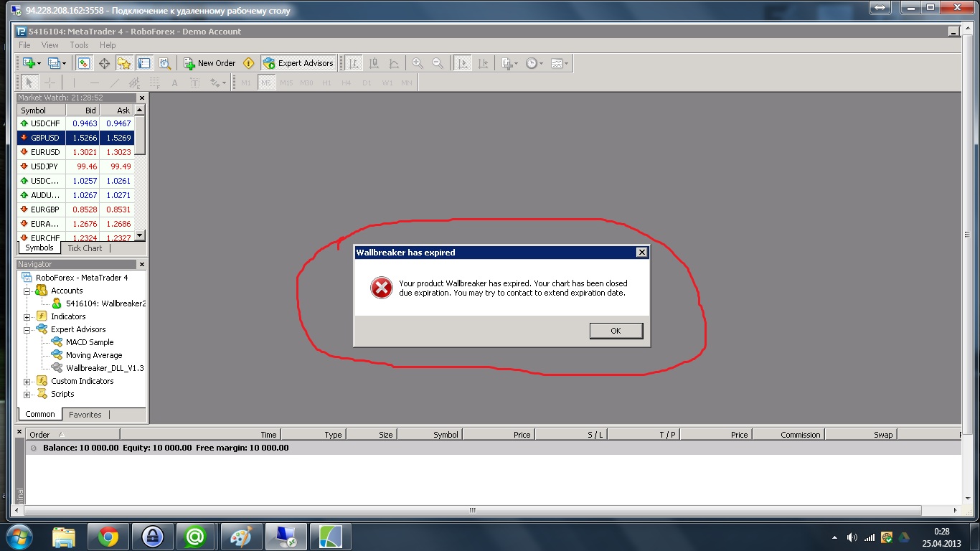Collapse the Expert Advisors tree node
The image size is (980, 551).
pos(27,329)
